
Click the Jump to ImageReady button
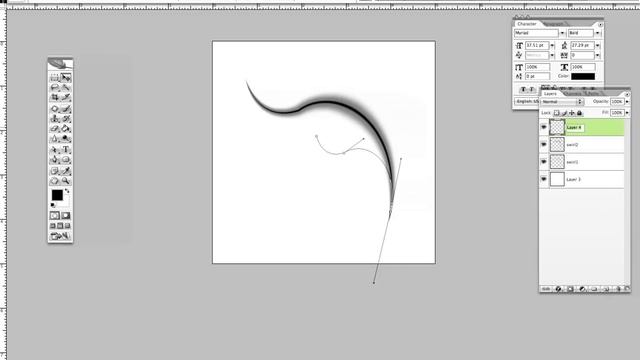point(60,236)
